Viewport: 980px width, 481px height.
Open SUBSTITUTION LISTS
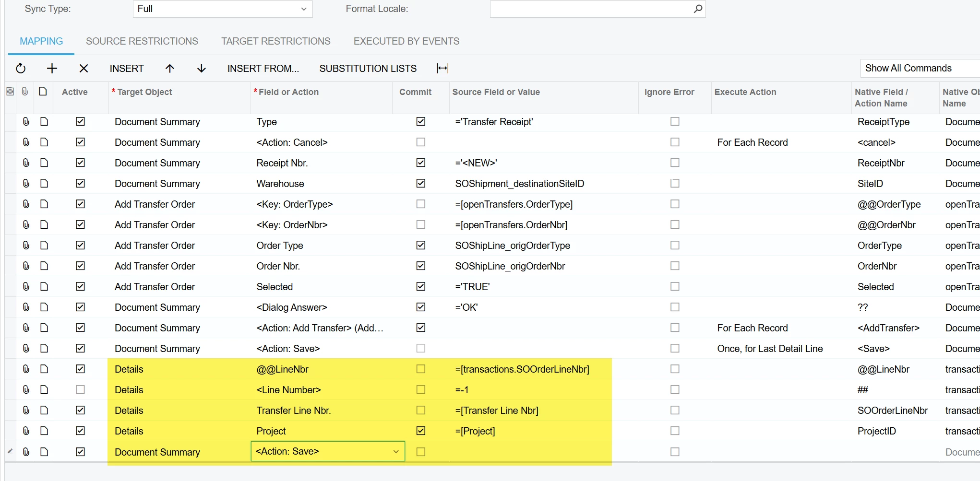(x=368, y=69)
